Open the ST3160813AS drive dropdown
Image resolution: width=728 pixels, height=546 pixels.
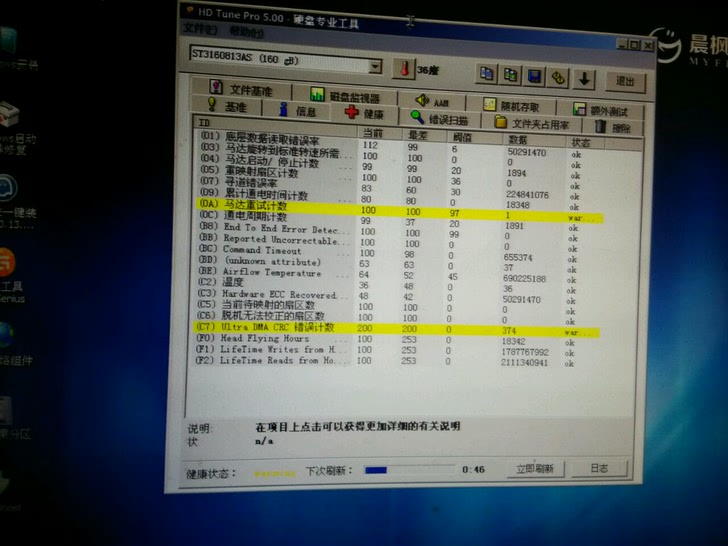(375, 66)
